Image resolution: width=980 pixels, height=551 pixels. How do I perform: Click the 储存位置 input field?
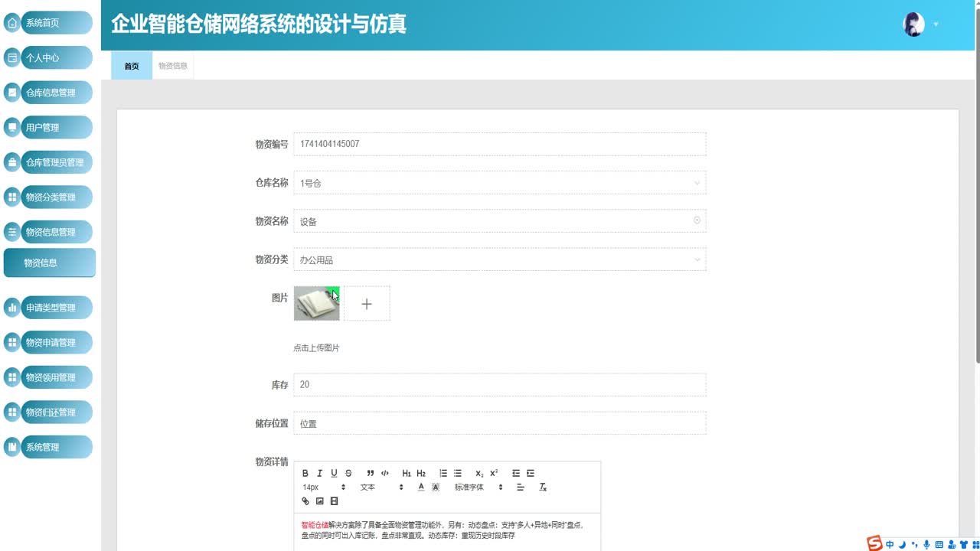500,423
